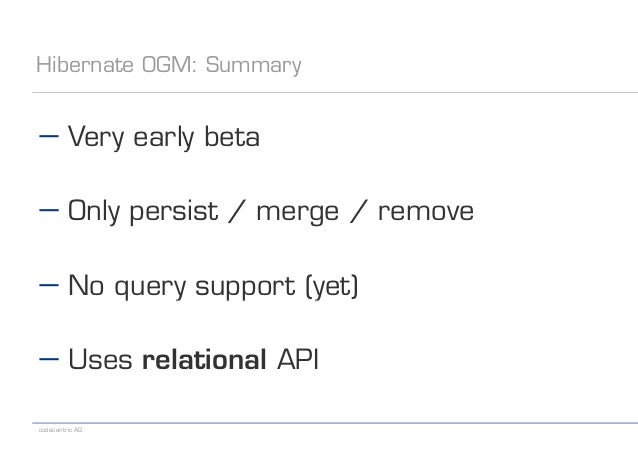
Task: Click the word Hibernate in the heading
Action: [85, 65]
